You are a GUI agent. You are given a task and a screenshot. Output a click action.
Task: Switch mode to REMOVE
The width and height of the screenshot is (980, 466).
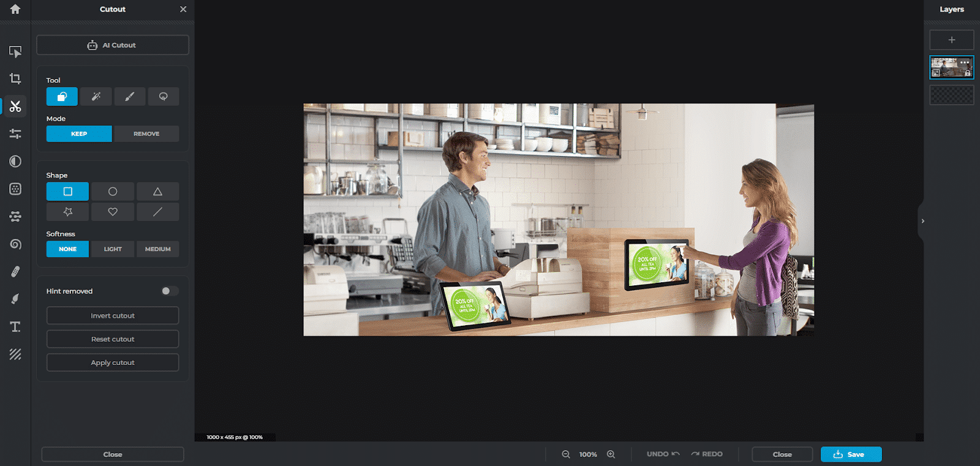[x=146, y=133]
